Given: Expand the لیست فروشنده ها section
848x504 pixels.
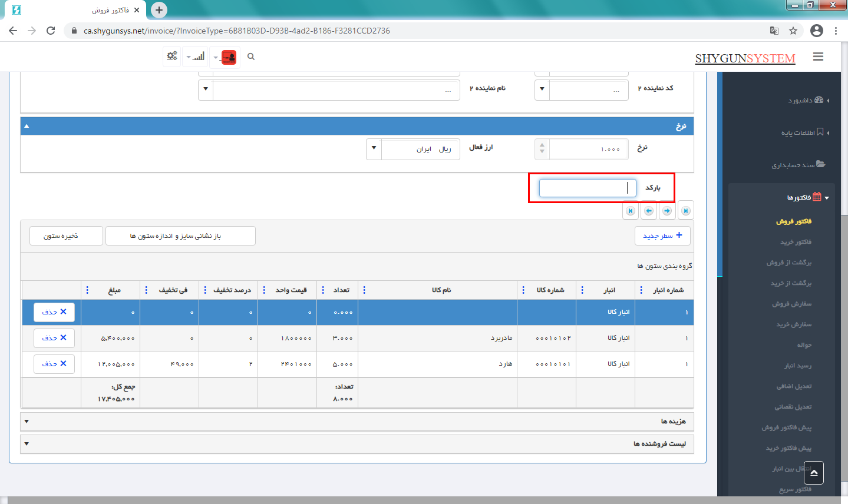Looking at the screenshot, I should point(27,444).
